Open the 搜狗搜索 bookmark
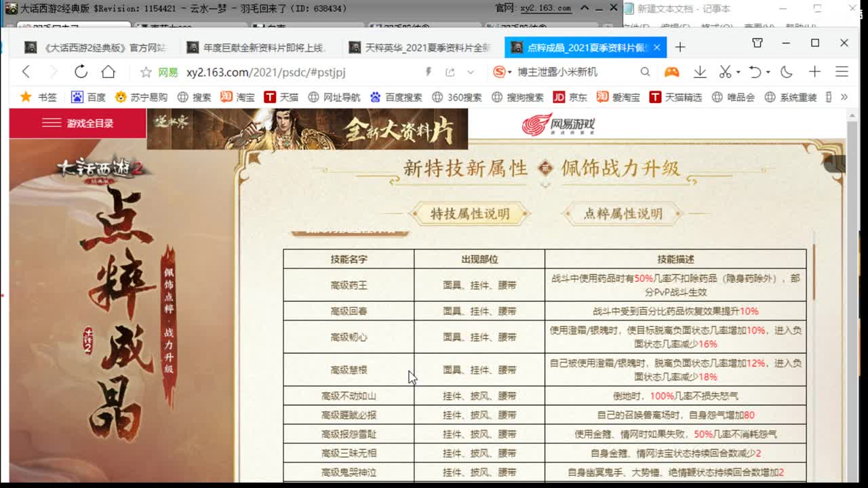 (517, 97)
